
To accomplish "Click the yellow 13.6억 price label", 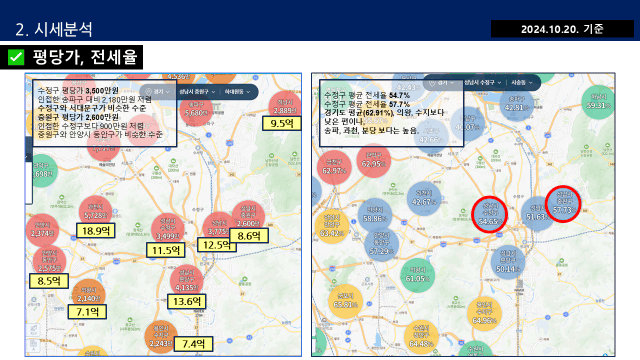I will click(187, 302).
